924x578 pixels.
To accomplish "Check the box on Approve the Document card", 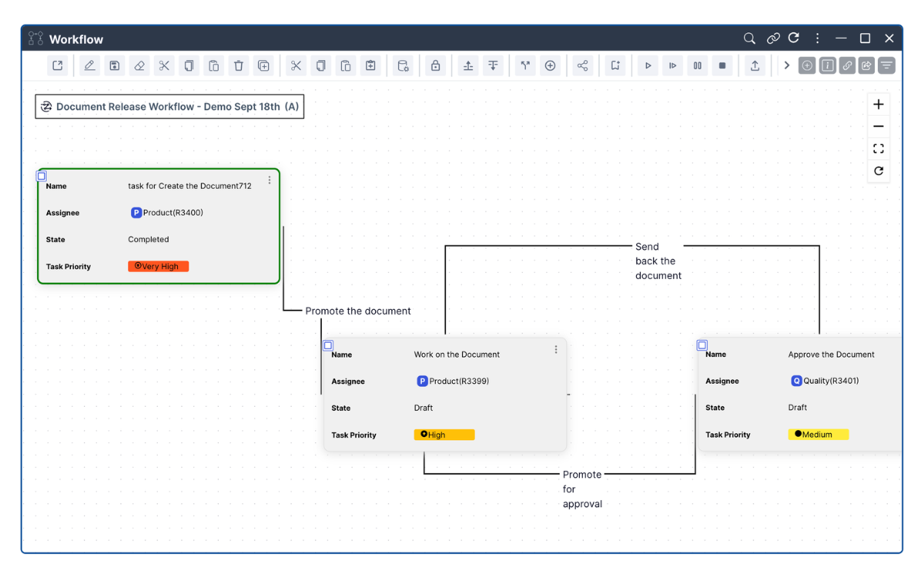I will tap(701, 345).
